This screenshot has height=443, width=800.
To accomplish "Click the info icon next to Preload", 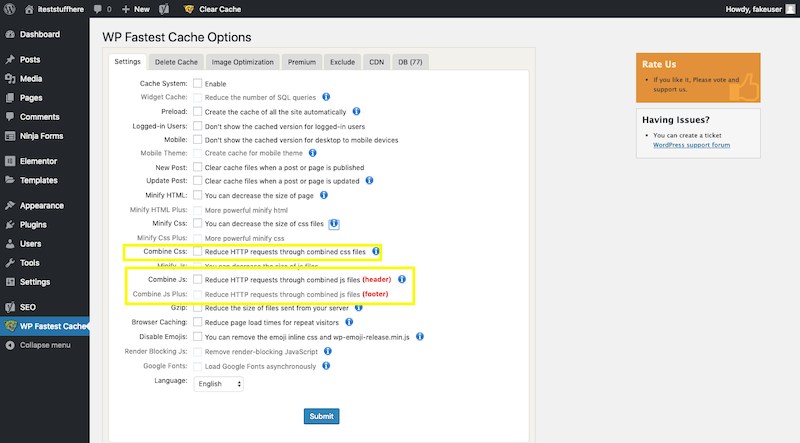I will (x=356, y=112).
